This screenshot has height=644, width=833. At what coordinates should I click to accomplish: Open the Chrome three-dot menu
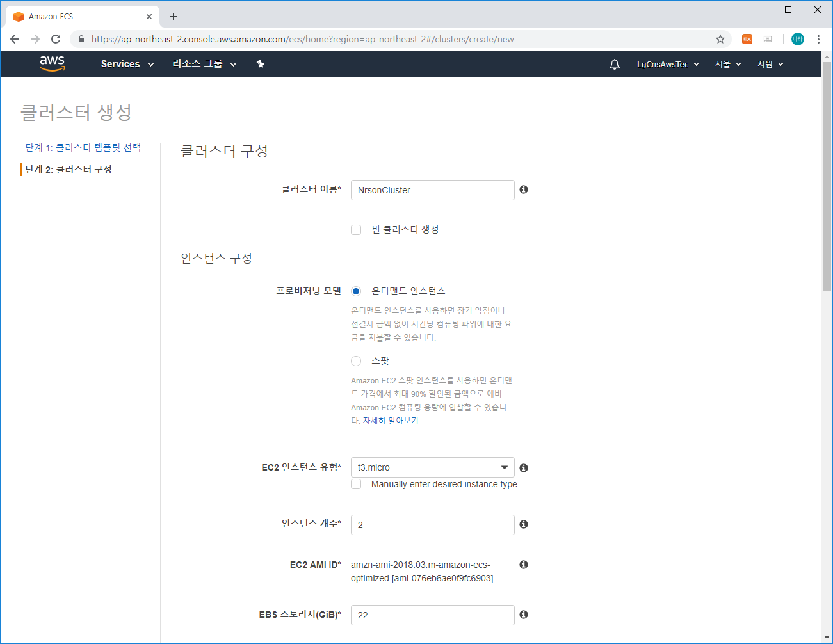[x=818, y=39]
